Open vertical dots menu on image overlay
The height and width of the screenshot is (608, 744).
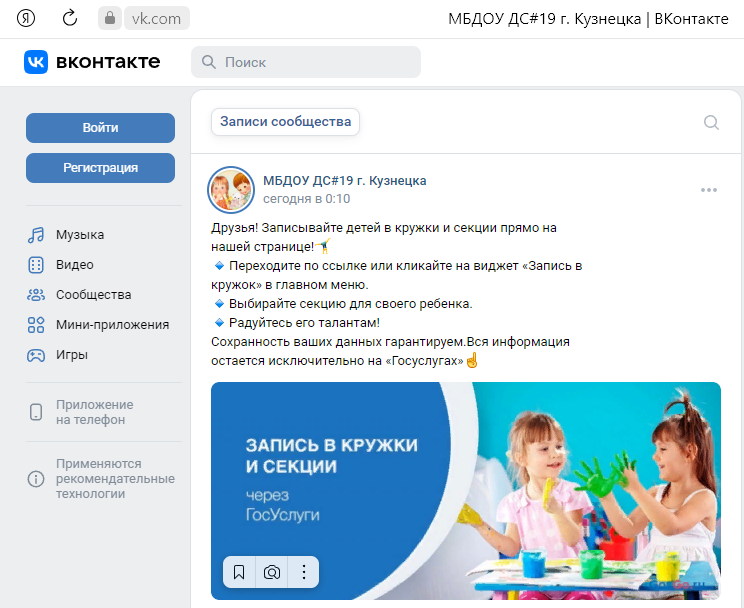[304, 572]
